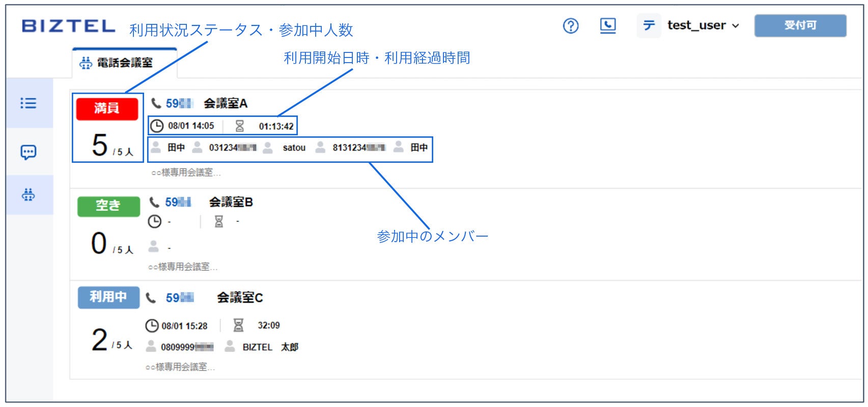The height and width of the screenshot is (407, 868).
Task: Open the list view sidebar icon
Action: (29, 103)
